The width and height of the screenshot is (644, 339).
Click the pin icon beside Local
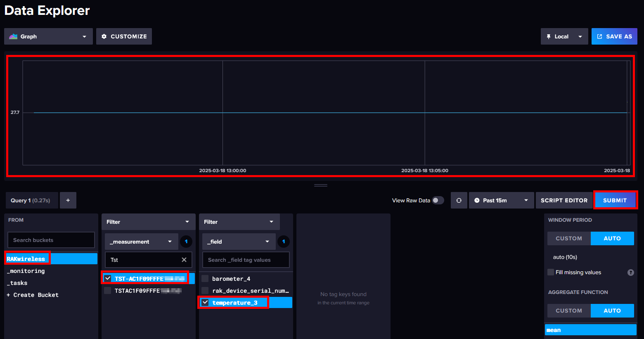[549, 36]
